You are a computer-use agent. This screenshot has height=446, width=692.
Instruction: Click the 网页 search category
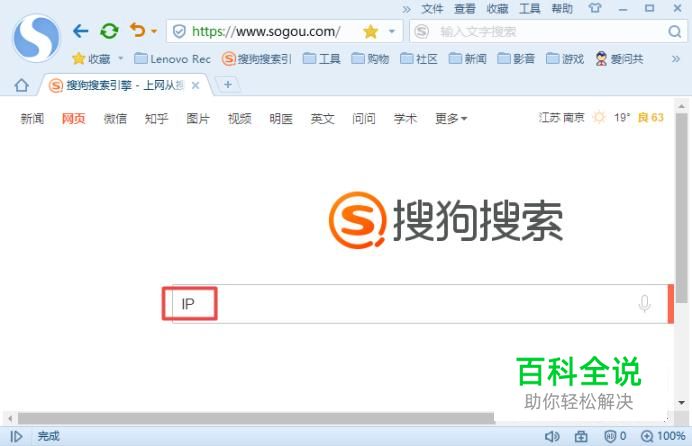pos(74,118)
